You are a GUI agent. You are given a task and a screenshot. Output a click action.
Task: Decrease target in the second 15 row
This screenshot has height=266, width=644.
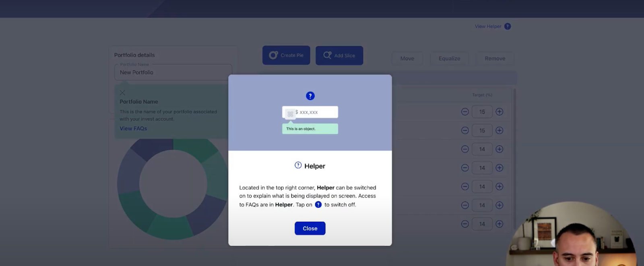coord(465,130)
